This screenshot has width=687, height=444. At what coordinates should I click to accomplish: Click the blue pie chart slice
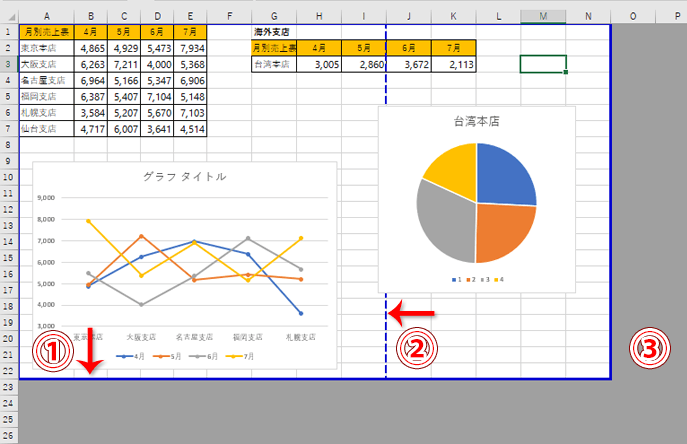(x=504, y=178)
